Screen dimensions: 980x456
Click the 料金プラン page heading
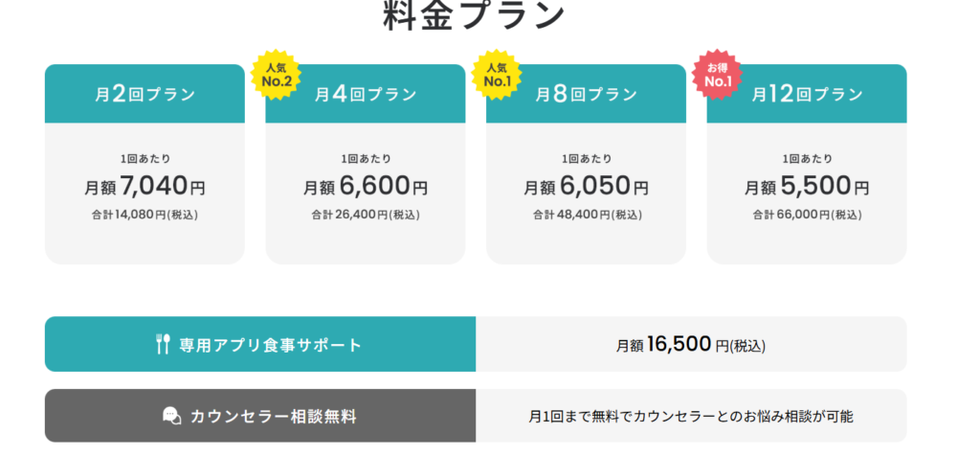pyautogui.click(x=475, y=14)
